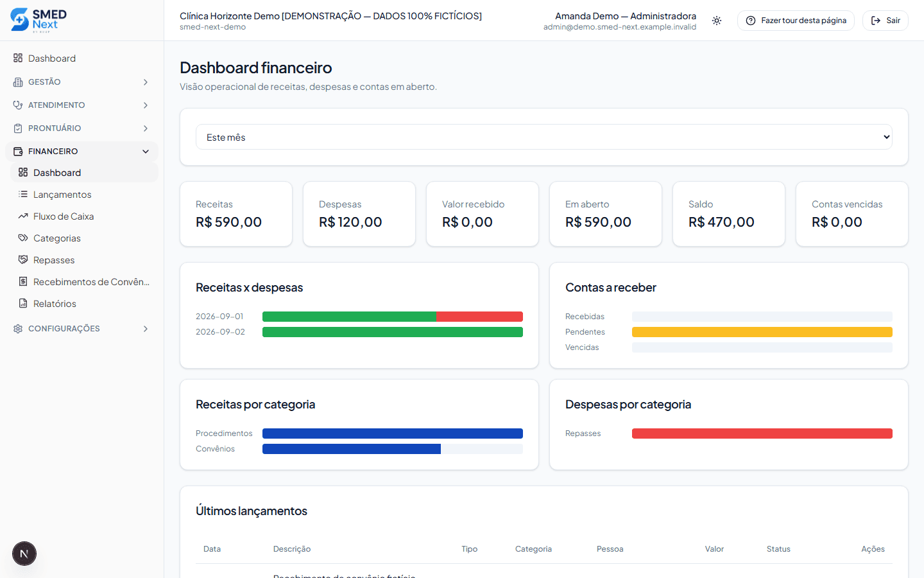Click the Atendimento stethoscope icon

(18, 105)
